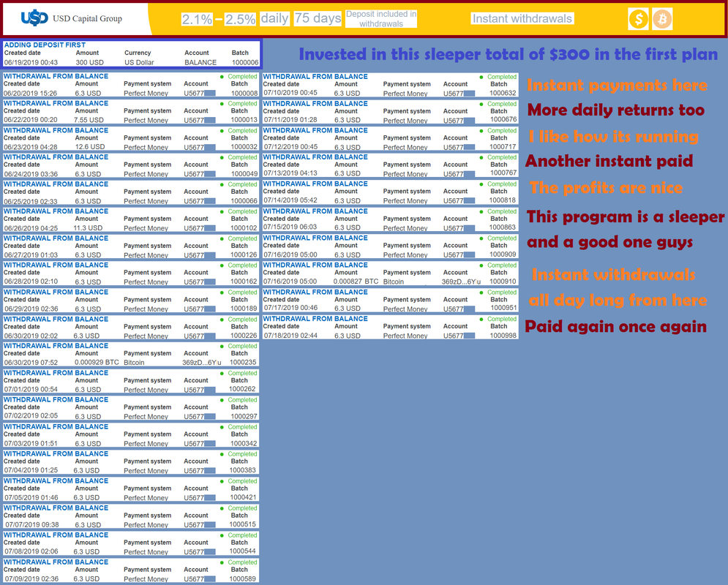Click the 12.6 USD withdrawal amount
The height and width of the screenshot is (585, 728).
coord(89,146)
